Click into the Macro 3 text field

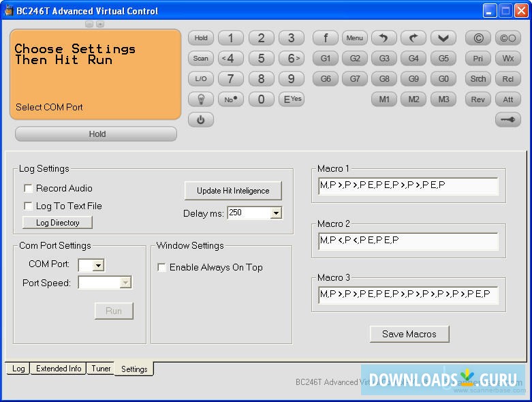[x=409, y=295]
